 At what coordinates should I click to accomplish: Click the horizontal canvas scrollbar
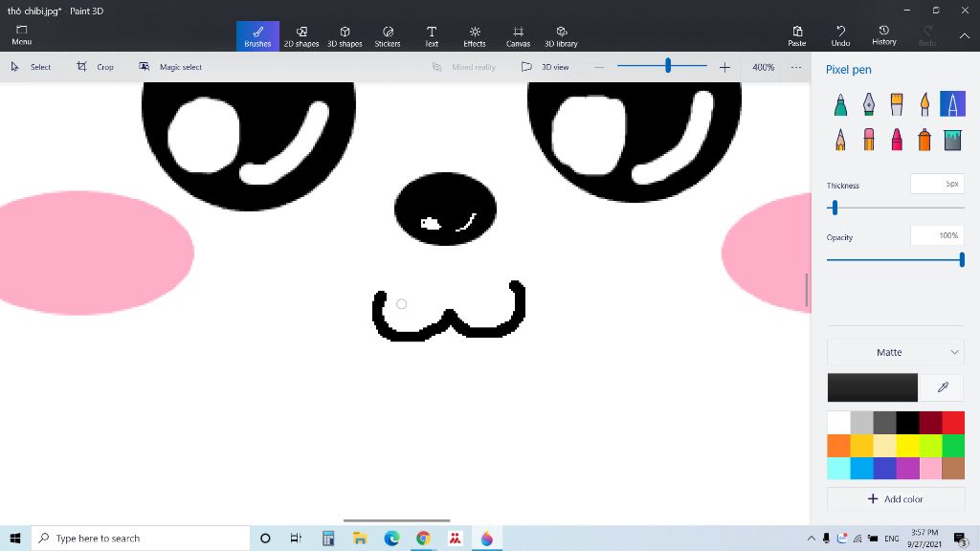click(x=396, y=520)
